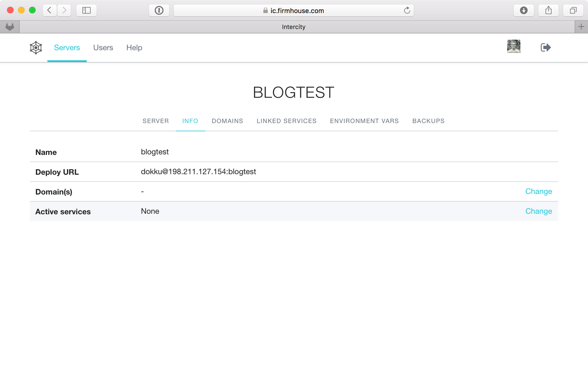Open the user avatar thumbnail
588x392 pixels.
click(514, 46)
